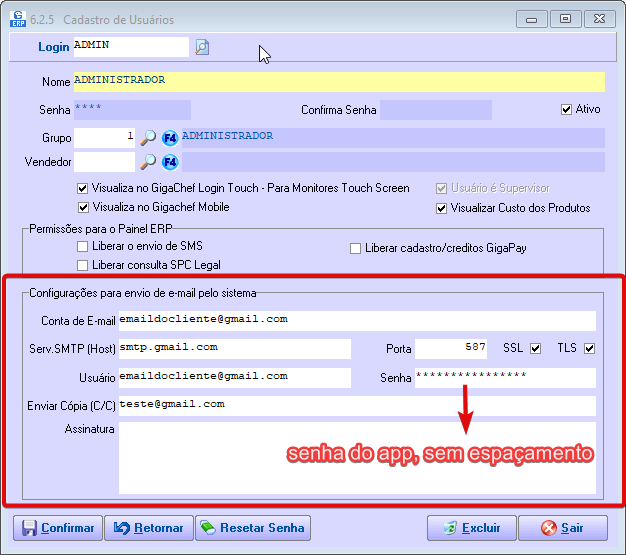Click the magnifier icon beside Vendedor field
The width and height of the screenshot is (626, 555).
point(147,162)
